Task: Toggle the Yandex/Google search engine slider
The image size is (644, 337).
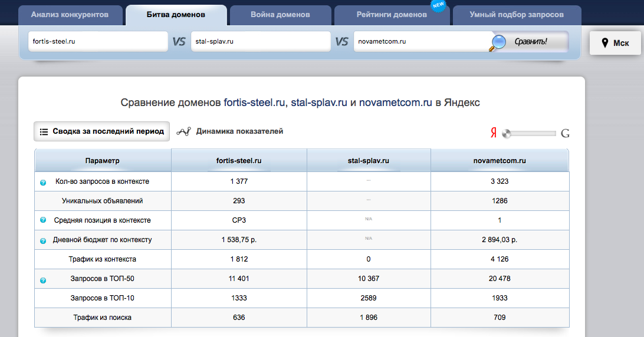Action: (529, 133)
